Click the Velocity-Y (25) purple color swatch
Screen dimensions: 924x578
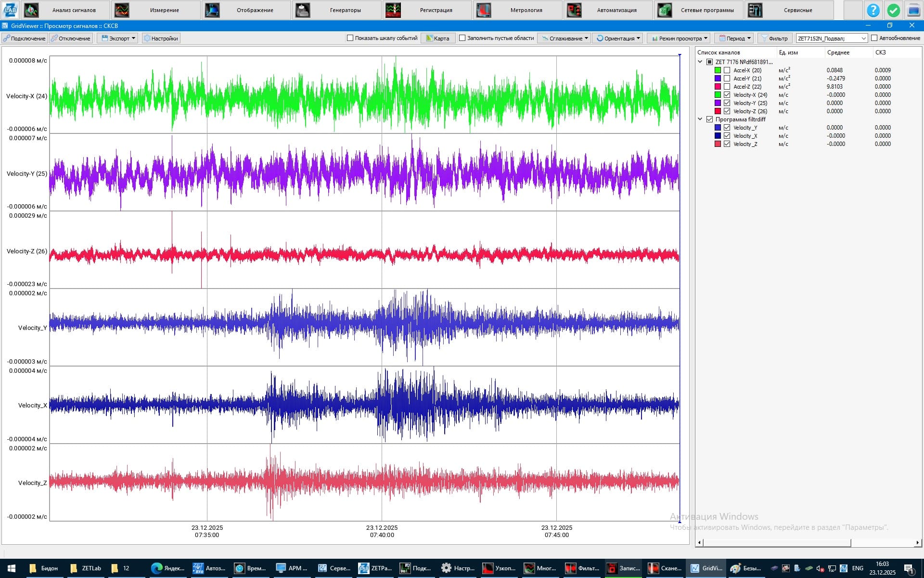[x=718, y=103]
